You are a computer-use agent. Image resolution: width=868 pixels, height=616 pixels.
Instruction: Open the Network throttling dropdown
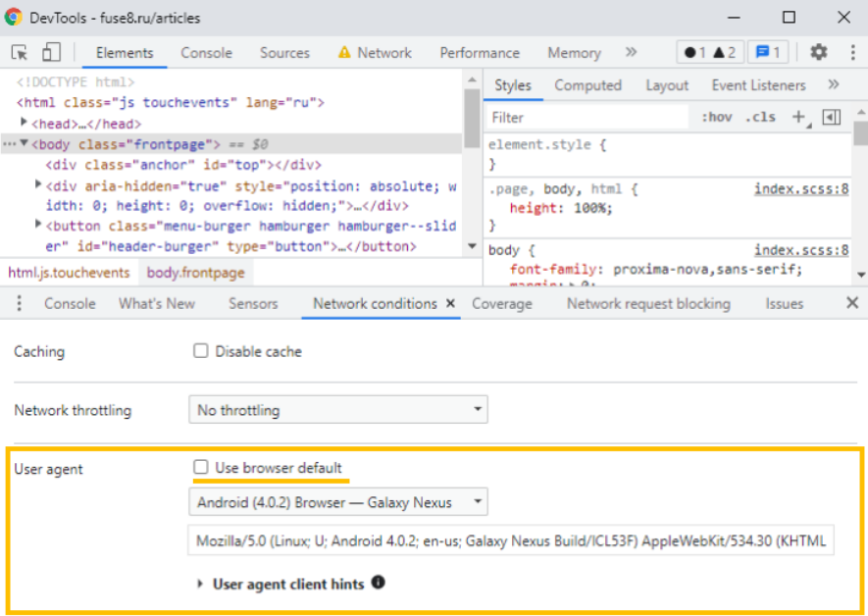[337, 410]
